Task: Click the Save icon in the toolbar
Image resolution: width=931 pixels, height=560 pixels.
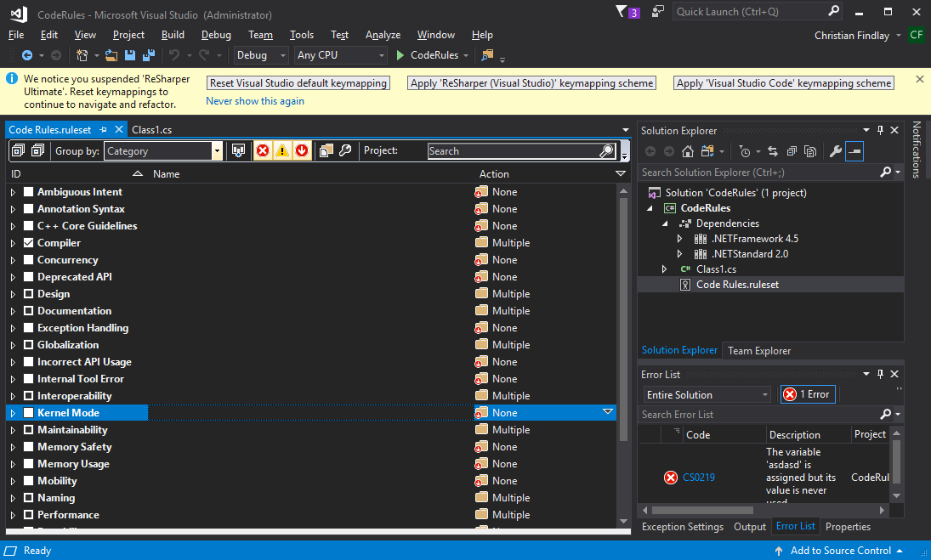Action: tap(130, 55)
